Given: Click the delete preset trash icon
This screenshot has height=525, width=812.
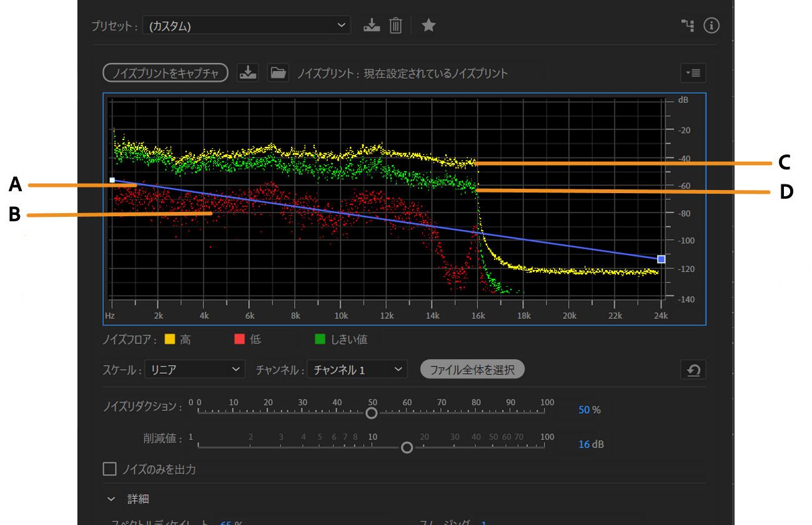Looking at the screenshot, I should [x=395, y=26].
